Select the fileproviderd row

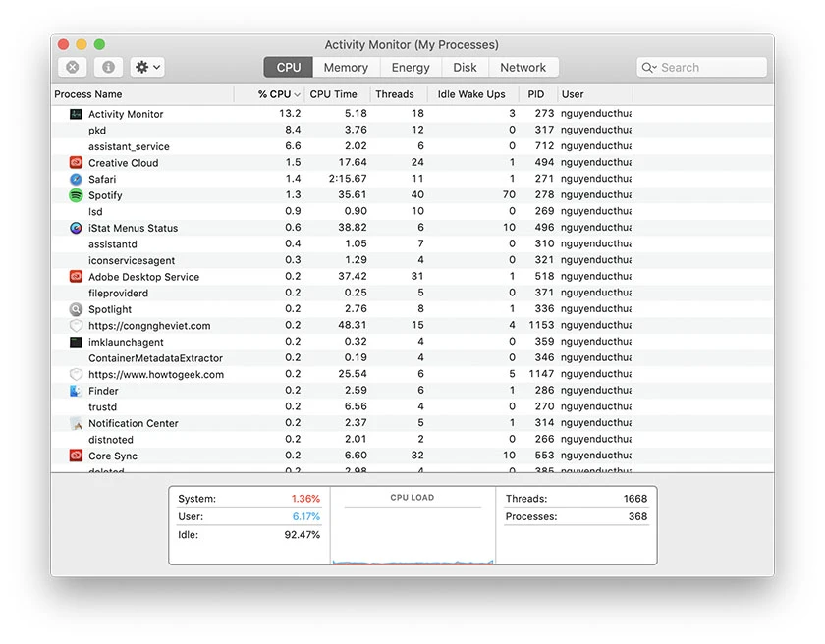(412, 293)
